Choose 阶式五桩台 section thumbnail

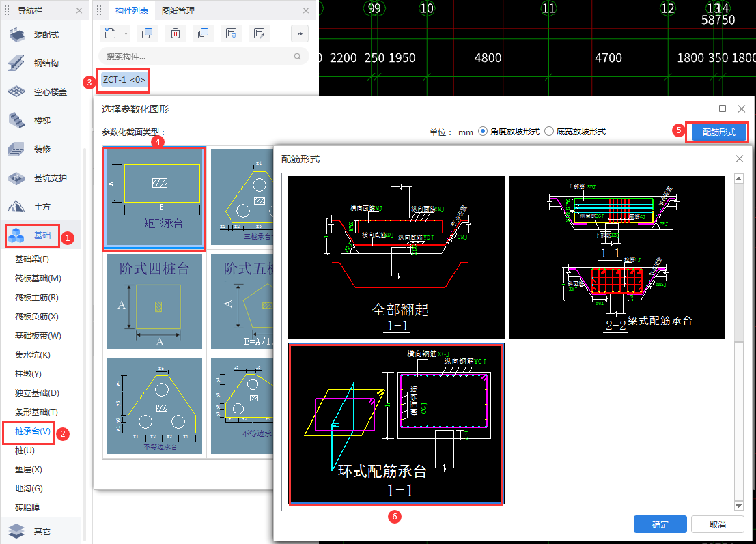[242, 302]
